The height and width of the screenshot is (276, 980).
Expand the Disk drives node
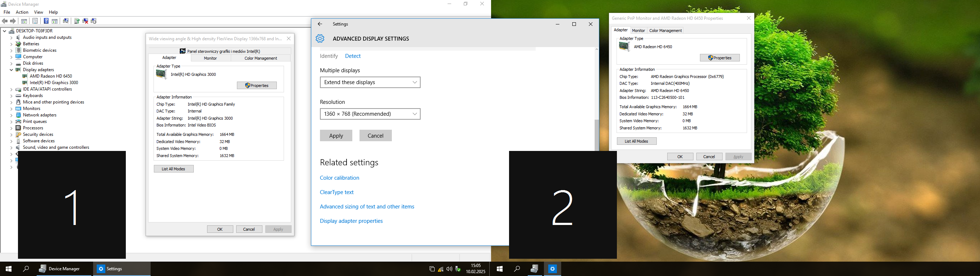[12, 64]
